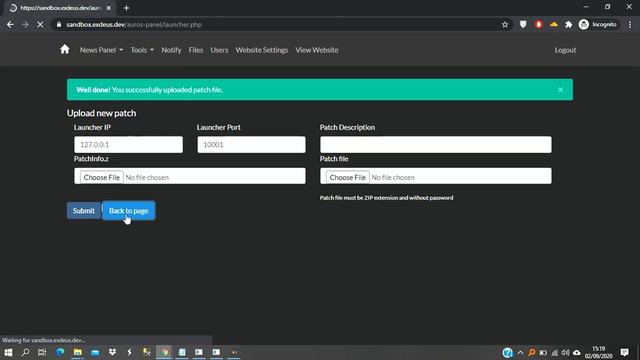Submit the patch upload form
Screen dimensions: 640x360
[x=84, y=211]
